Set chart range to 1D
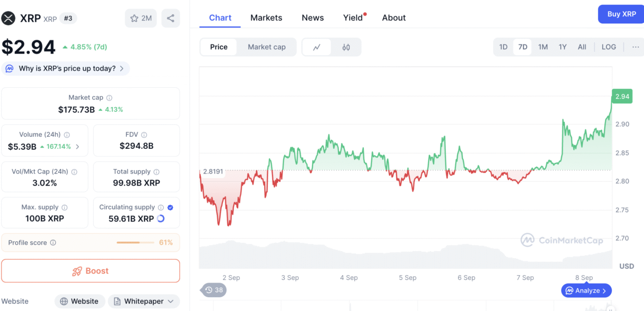Viewport: 644px width, 311px height. click(x=503, y=47)
